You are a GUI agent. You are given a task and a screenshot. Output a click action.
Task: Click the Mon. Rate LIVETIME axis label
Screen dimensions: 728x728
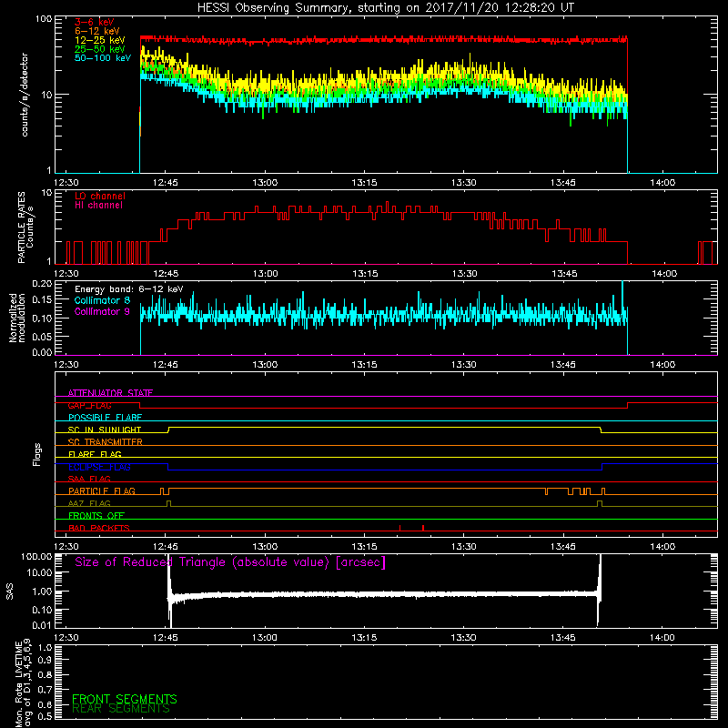click(22, 684)
